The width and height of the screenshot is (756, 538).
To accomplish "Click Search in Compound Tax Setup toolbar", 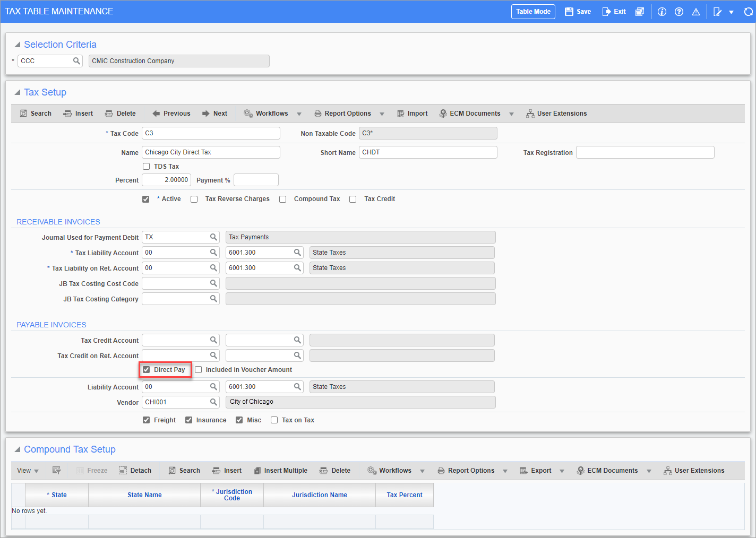I will [x=184, y=471].
